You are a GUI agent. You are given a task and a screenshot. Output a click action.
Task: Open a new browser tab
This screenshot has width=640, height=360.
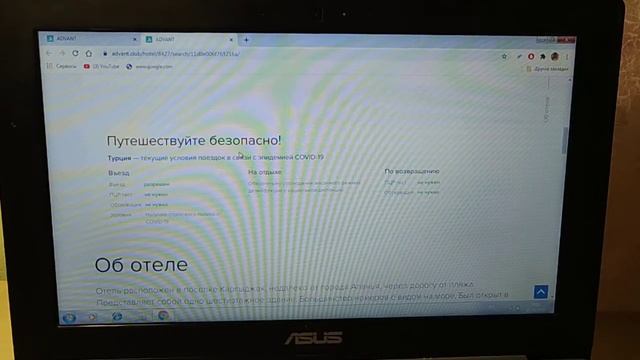pos(246,40)
